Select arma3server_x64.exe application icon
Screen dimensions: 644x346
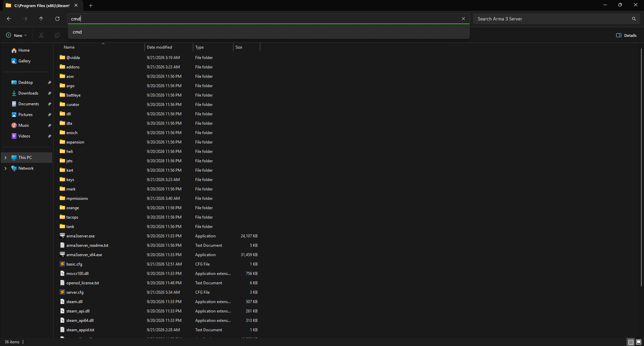(62, 254)
